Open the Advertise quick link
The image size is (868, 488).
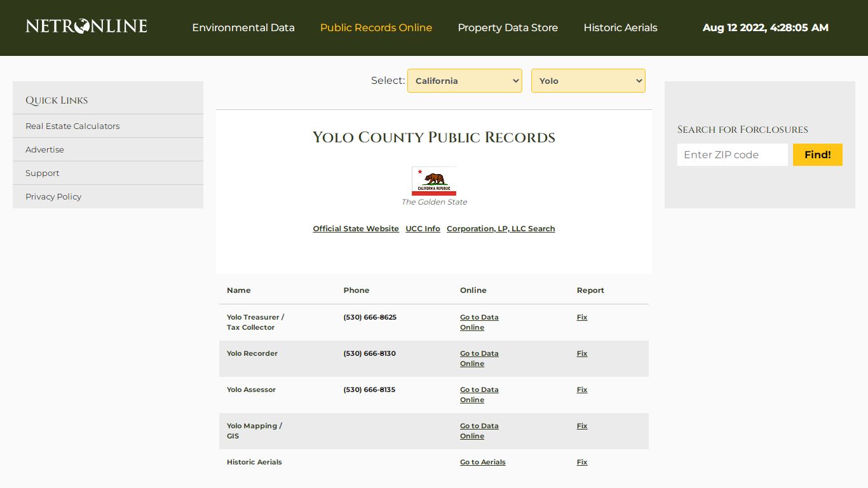(44, 149)
